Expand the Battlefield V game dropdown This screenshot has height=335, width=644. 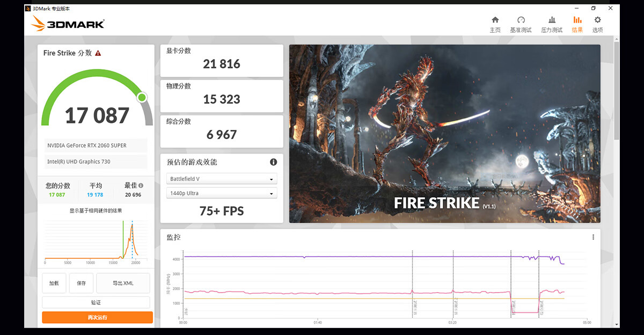tap(222, 179)
